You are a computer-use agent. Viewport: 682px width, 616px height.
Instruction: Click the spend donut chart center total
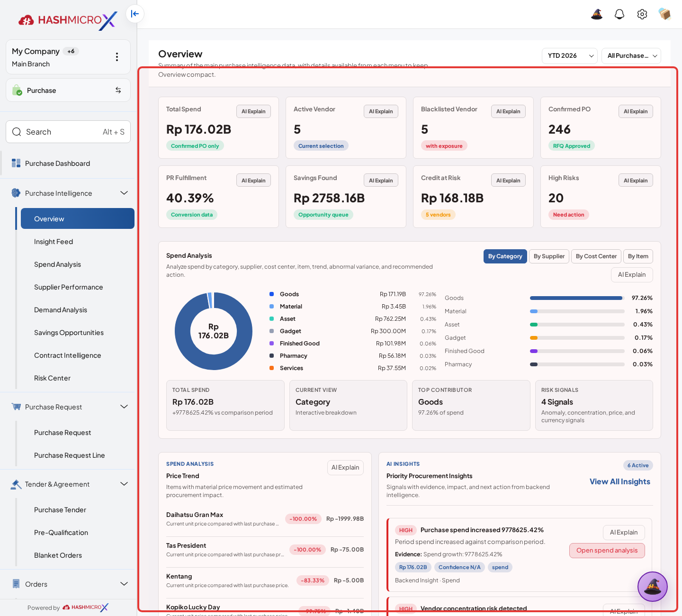[x=214, y=331]
